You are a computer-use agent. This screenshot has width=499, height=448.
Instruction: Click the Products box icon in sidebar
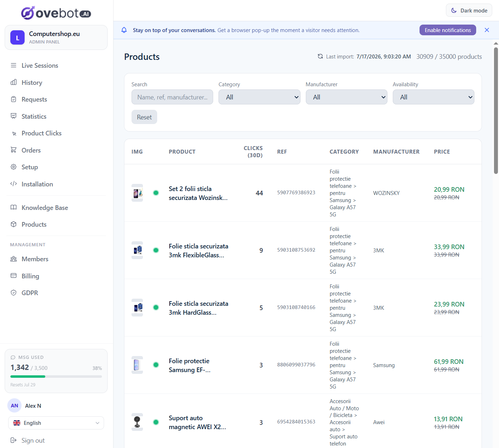coord(14,224)
